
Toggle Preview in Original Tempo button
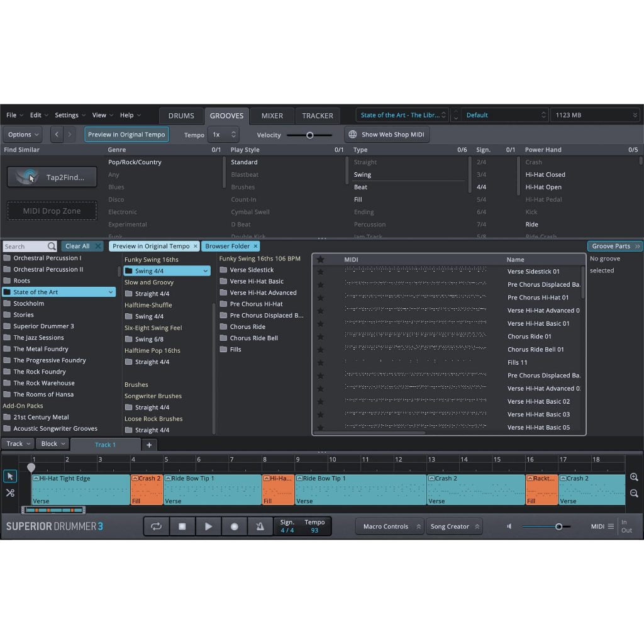point(126,135)
